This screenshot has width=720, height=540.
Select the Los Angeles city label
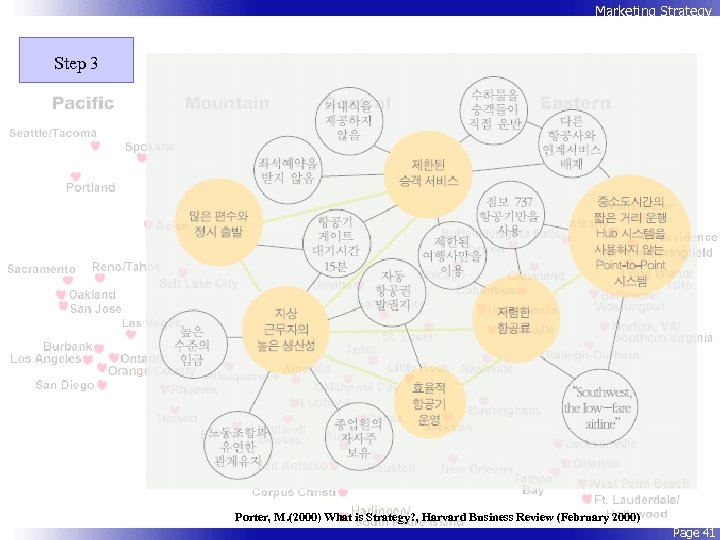(x=45, y=359)
